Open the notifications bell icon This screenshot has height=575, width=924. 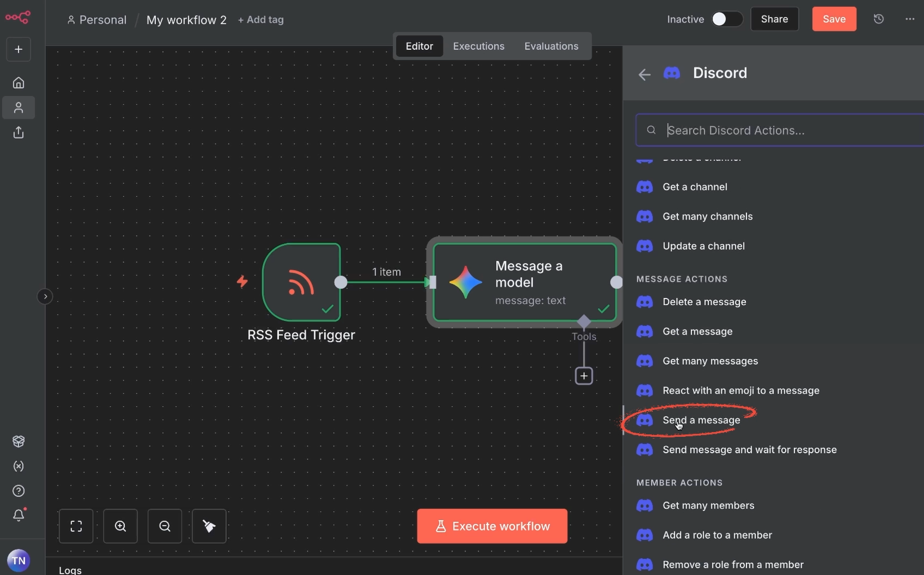pos(19,515)
